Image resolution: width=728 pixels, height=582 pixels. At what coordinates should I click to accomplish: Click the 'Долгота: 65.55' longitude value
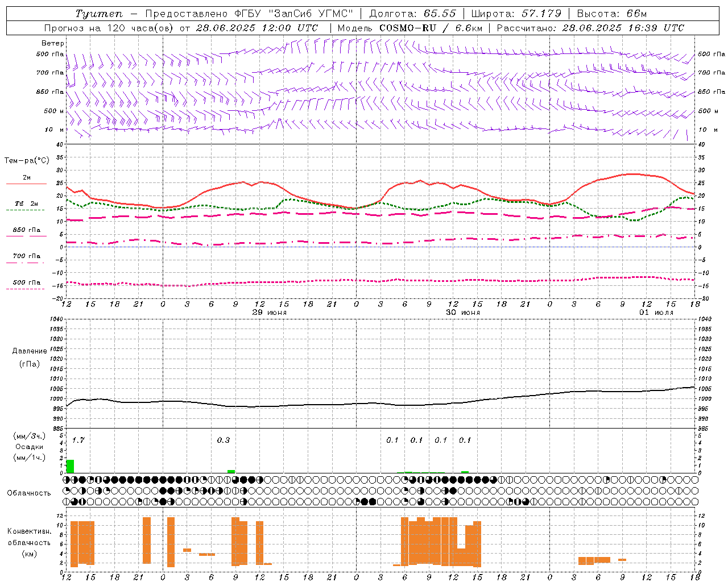coord(412,14)
